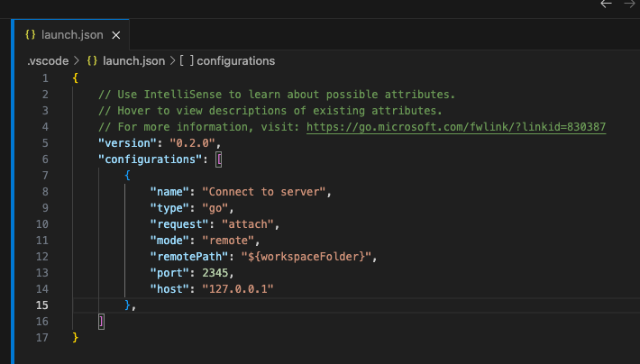The width and height of the screenshot is (640, 364).
Task: Click the JSON braces icon in the launch.json tab
Action: [31, 35]
